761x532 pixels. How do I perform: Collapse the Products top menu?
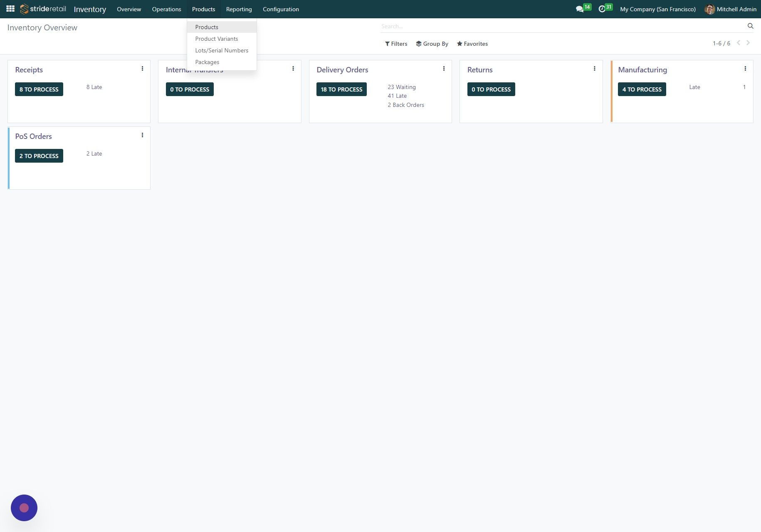[203, 9]
